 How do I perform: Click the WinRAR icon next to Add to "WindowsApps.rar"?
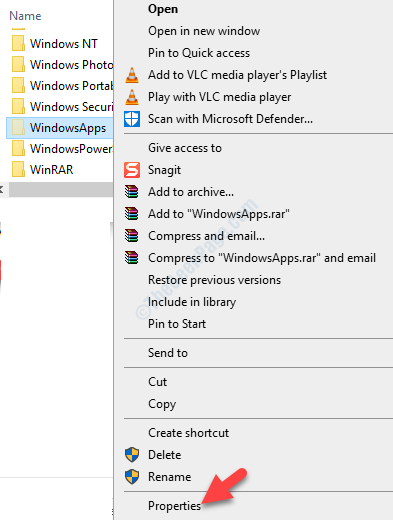click(132, 214)
